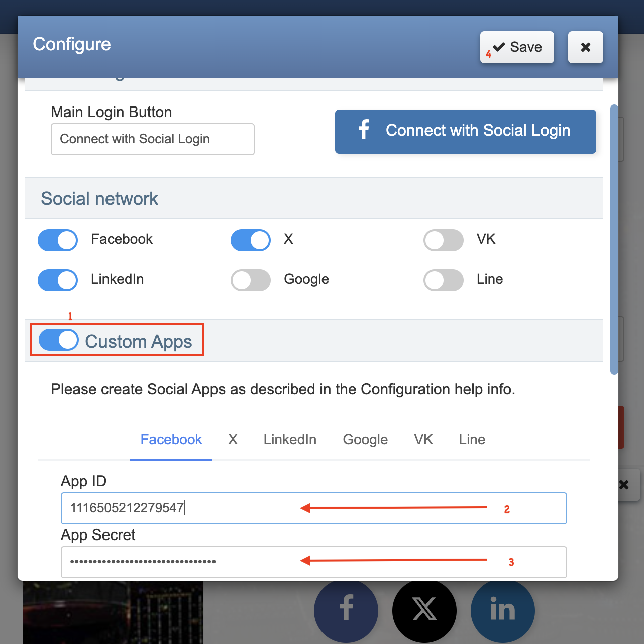Click the Connect with Social Login preview button
644x644 pixels.
click(x=466, y=131)
